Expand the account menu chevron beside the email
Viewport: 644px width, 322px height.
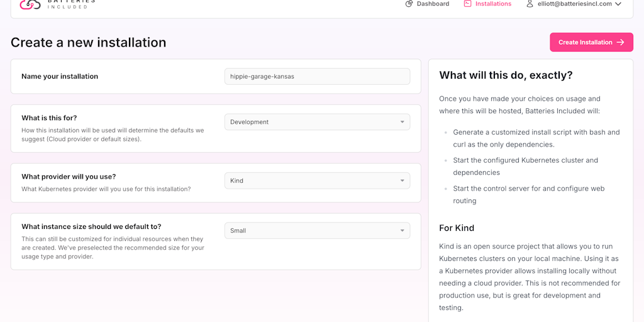pyautogui.click(x=618, y=4)
